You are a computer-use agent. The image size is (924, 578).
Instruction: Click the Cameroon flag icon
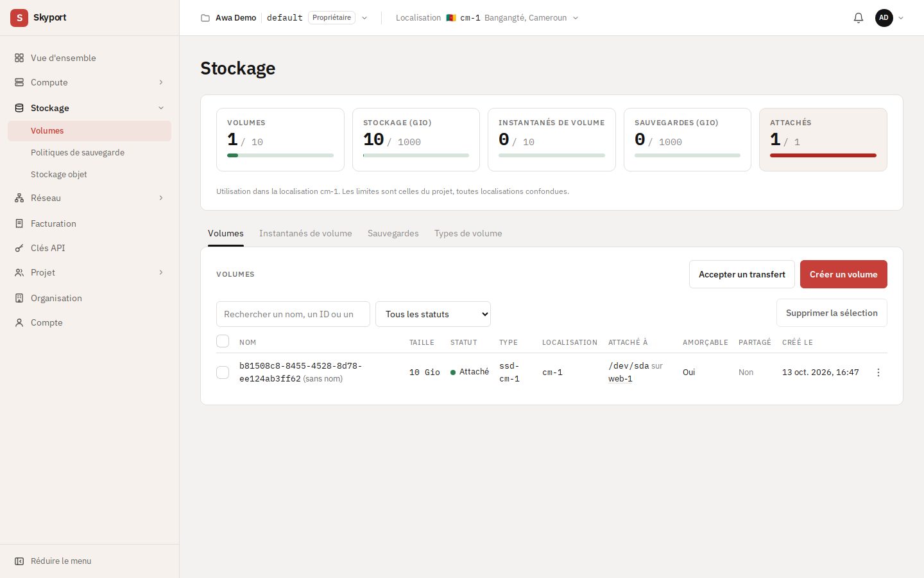click(451, 18)
